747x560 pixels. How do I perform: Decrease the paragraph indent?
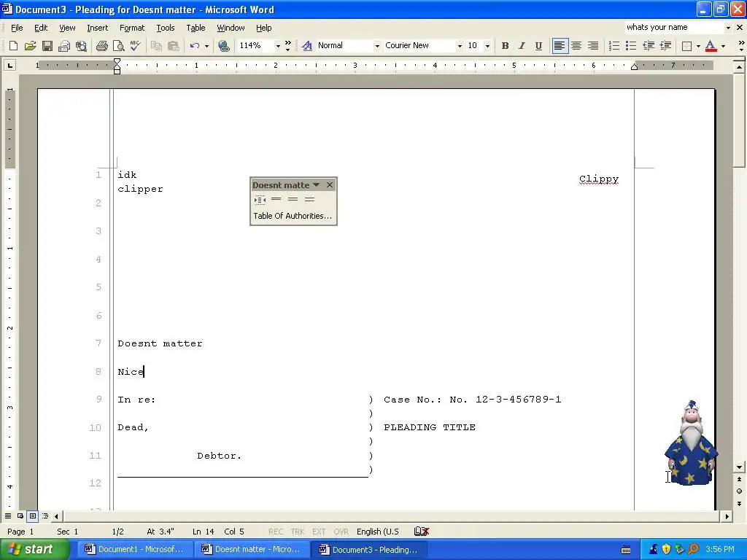pyautogui.click(x=649, y=46)
